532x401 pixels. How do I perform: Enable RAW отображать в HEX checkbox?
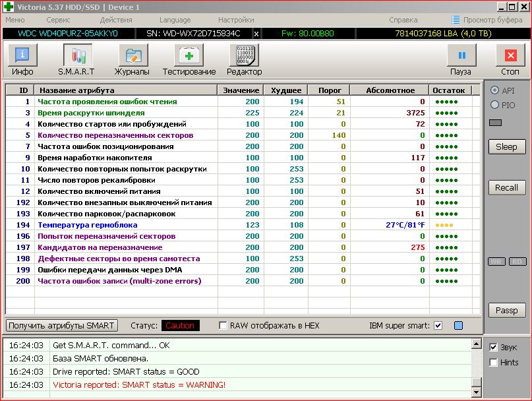pyautogui.click(x=223, y=326)
